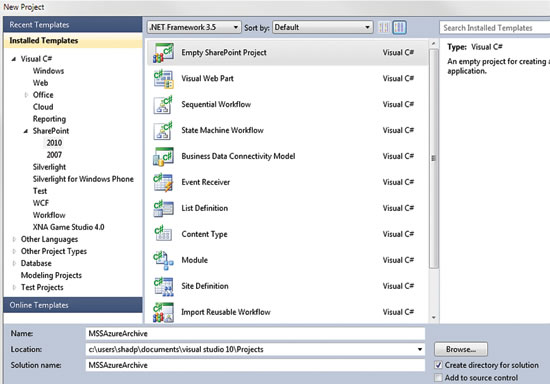Click the State Machine Workflow template icon
Viewport: 550px width, 384px height.
(163, 130)
